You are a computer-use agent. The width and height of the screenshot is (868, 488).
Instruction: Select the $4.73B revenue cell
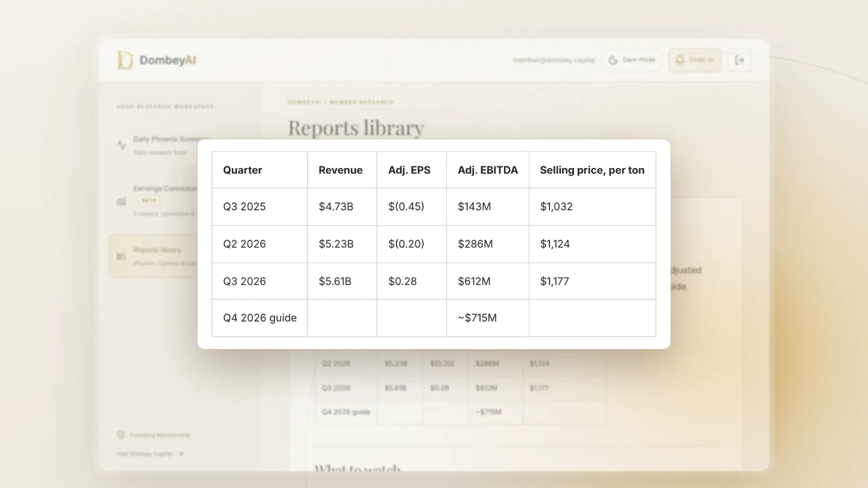tap(342, 207)
